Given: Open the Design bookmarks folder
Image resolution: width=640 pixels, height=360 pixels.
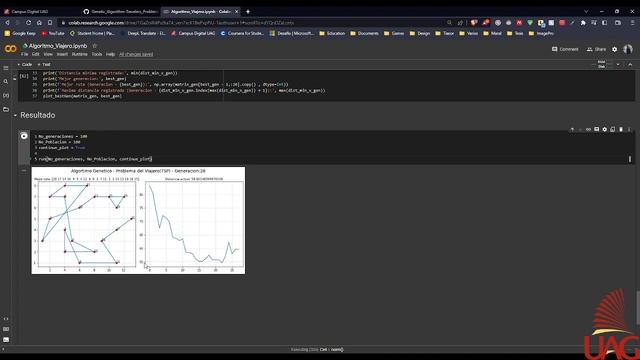Looking at the screenshot, I should click(x=420, y=33).
